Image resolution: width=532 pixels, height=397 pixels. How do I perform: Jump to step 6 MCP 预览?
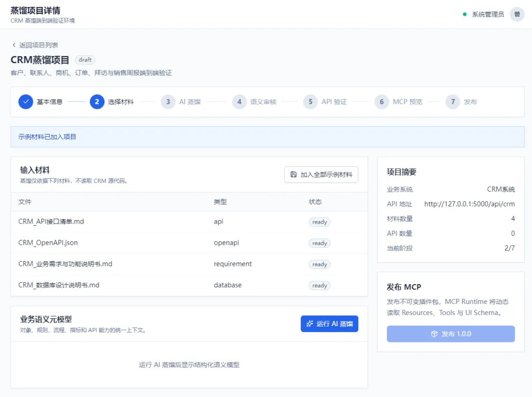tap(399, 101)
